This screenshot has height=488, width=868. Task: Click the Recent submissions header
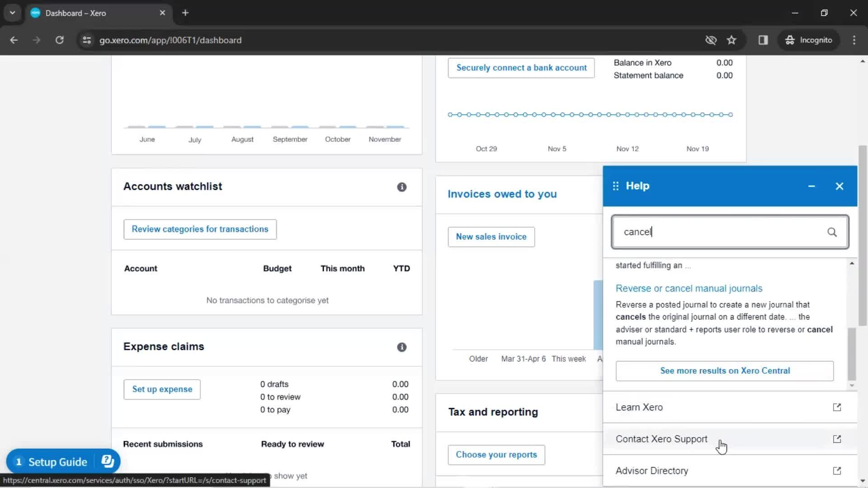[163, 445]
